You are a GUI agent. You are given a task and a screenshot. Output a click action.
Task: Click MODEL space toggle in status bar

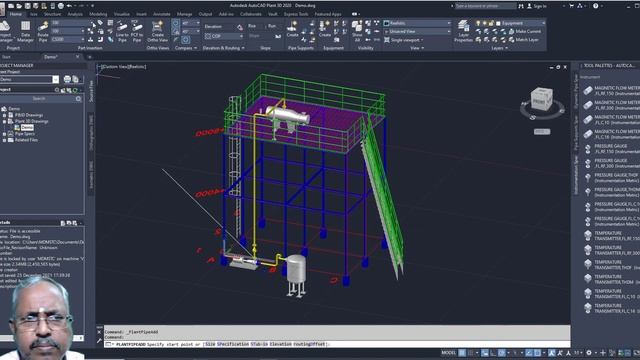click(x=449, y=353)
